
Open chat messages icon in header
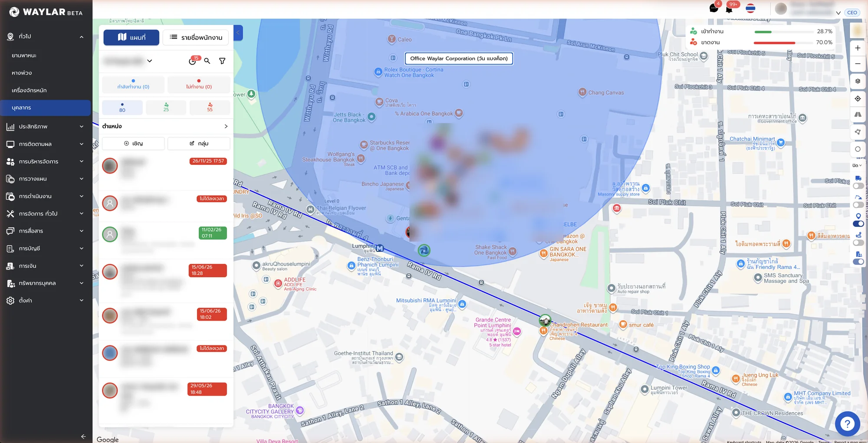(x=713, y=8)
